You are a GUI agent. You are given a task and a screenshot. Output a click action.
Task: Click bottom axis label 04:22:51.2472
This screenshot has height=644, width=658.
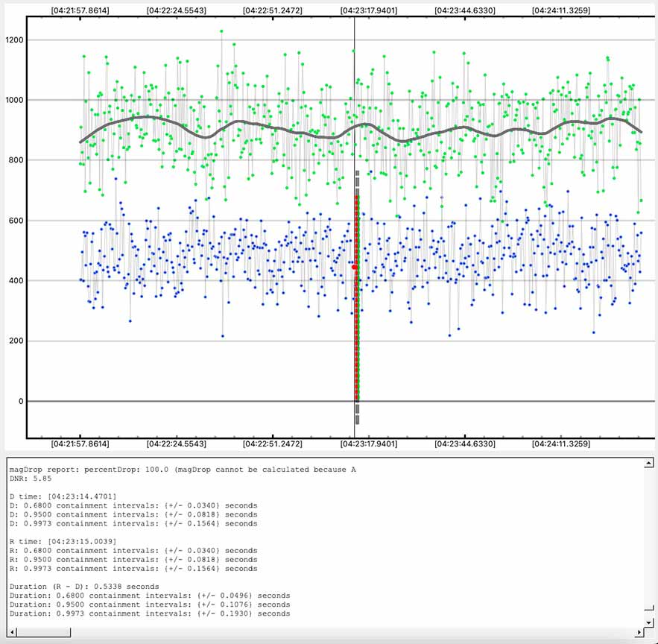click(x=272, y=443)
